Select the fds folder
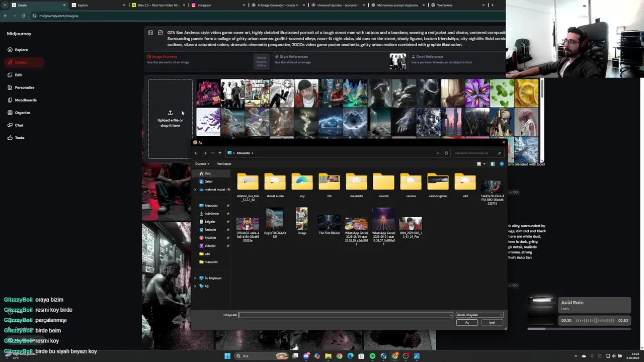The width and height of the screenshot is (644, 362). pyautogui.click(x=329, y=185)
